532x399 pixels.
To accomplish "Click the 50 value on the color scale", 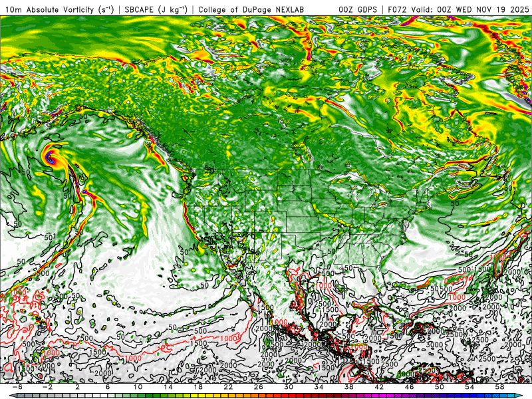I will click(x=440, y=387).
